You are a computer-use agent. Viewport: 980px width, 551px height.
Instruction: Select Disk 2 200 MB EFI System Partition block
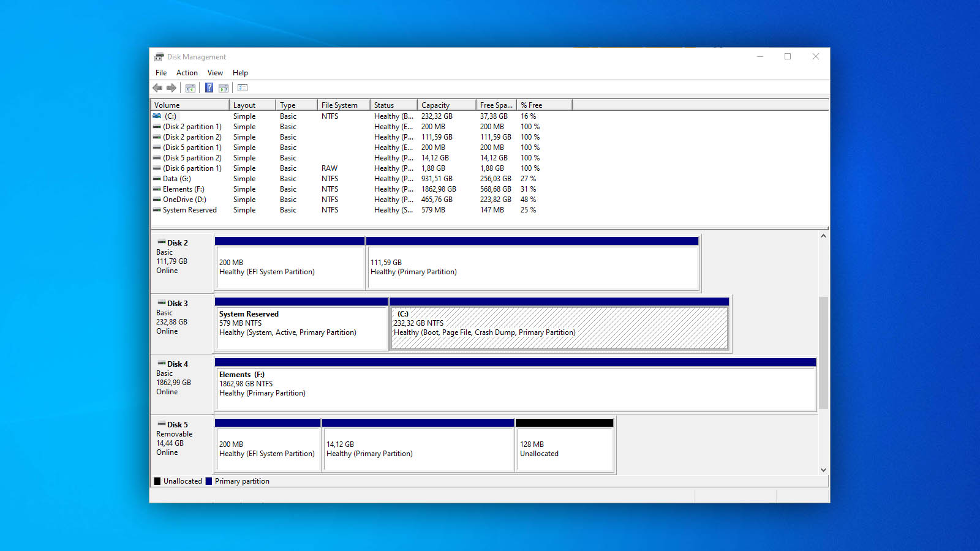(290, 263)
